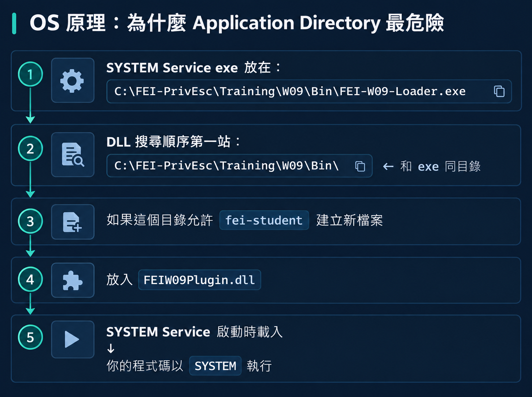Click the text 如果這個目錄允許
Image resolution: width=532 pixels, height=397 pixels.
160,220
